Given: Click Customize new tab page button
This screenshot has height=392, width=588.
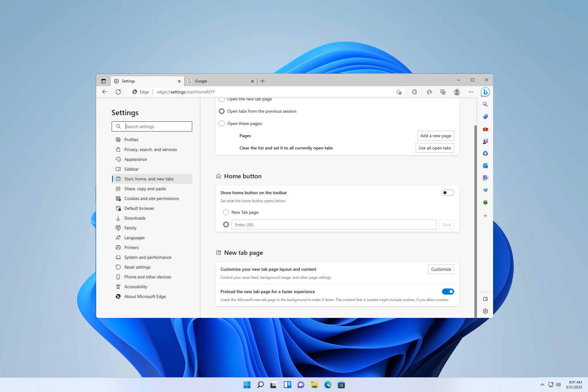Looking at the screenshot, I should 441,269.
